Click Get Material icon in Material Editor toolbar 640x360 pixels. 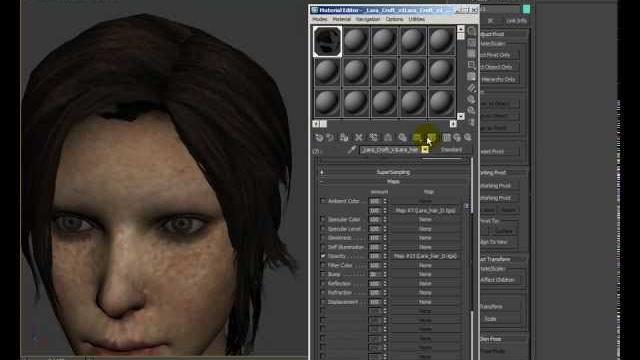coord(319,138)
